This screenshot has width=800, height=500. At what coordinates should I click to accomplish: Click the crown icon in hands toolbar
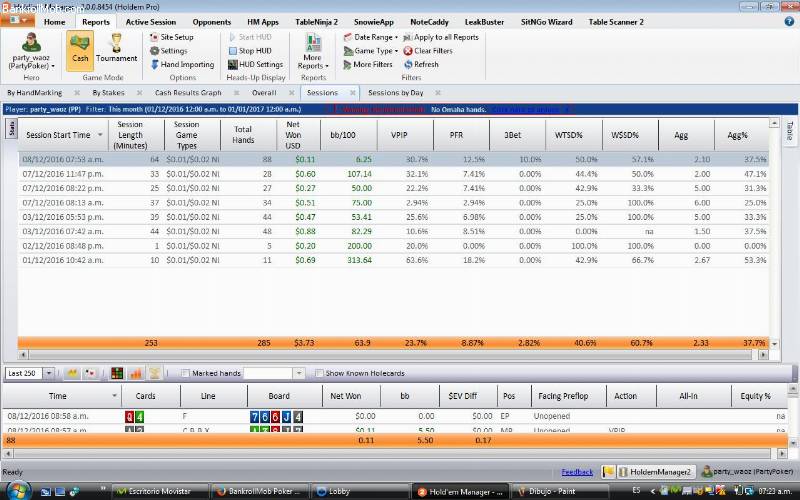[72, 373]
